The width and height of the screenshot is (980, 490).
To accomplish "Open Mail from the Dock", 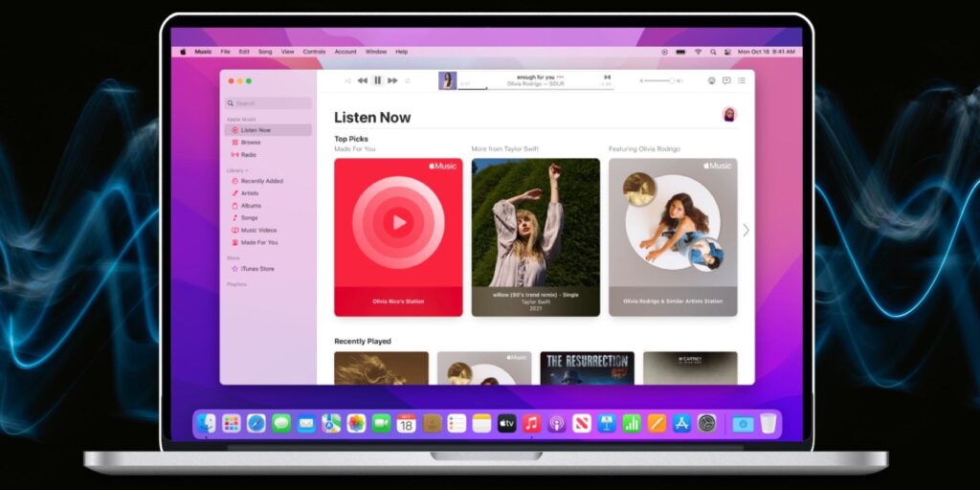I will (x=306, y=423).
